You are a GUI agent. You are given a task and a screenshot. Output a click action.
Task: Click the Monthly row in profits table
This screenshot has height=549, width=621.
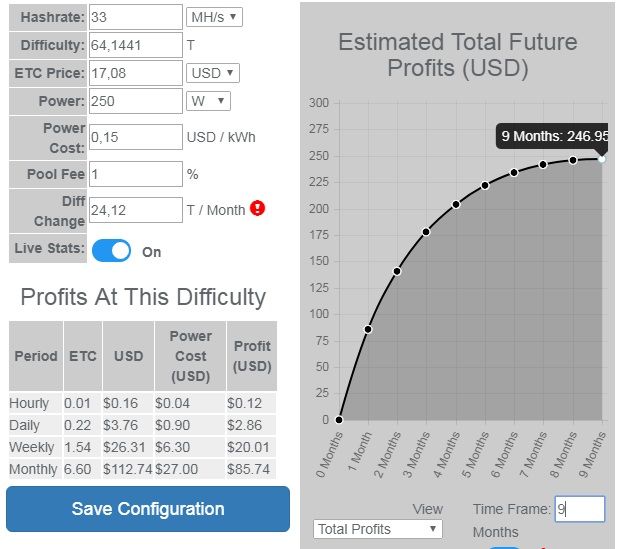click(x=142, y=469)
